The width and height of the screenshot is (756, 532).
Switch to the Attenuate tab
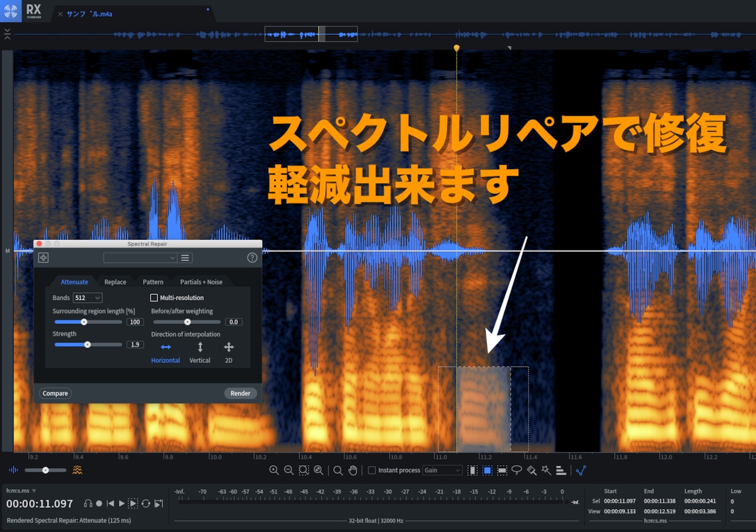pos(74,282)
